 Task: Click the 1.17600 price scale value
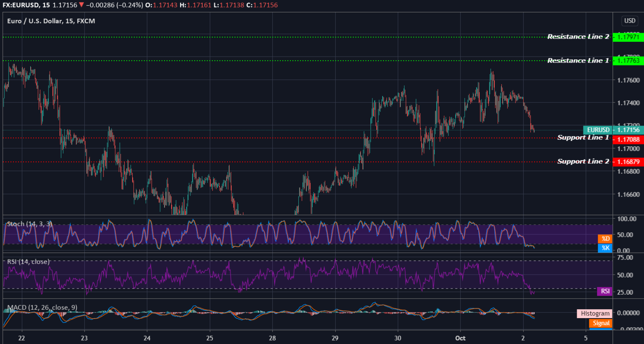[x=628, y=81]
